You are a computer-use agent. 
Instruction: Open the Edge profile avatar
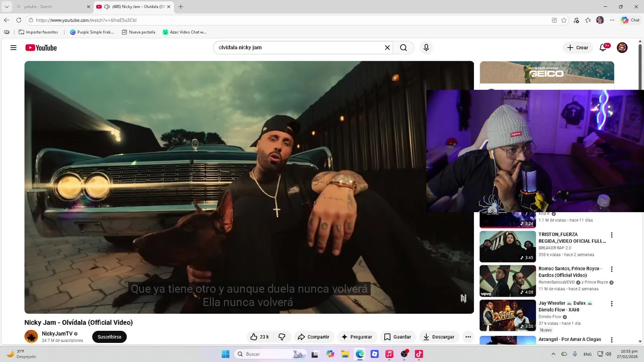point(600,20)
